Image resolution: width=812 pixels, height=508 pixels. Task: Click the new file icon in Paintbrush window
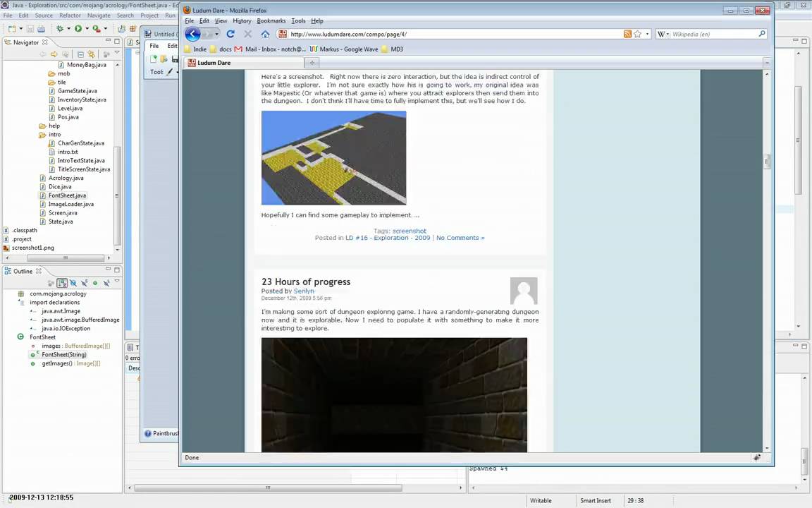(x=154, y=59)
